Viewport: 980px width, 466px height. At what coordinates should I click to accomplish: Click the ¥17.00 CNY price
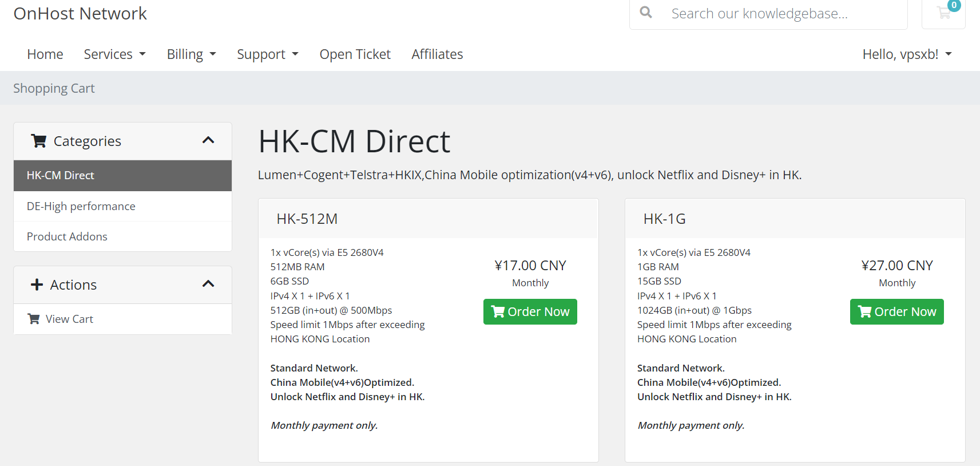530,266
